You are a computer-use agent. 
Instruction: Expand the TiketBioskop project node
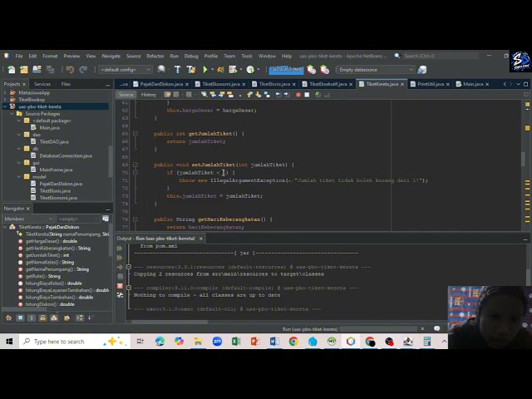point(5,100)
